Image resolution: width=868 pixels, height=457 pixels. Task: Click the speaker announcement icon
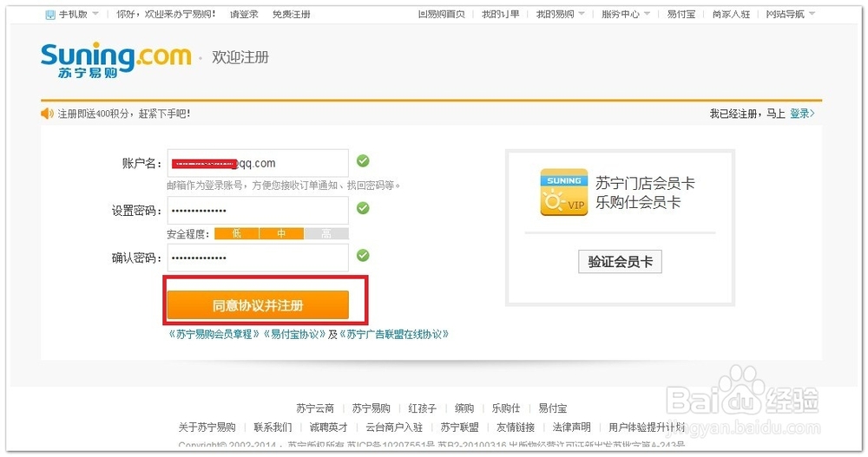tap(47, 114)
